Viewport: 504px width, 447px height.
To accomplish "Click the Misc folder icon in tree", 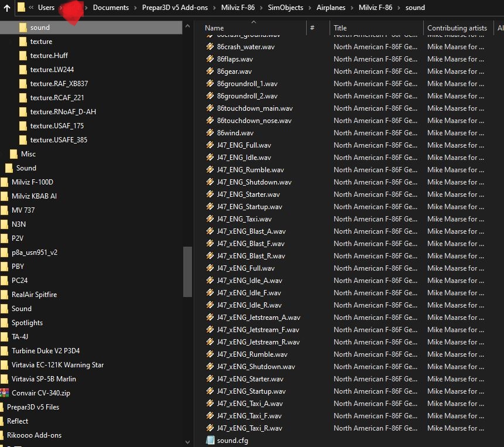I will pyautogui.click(x=13, y=153).
